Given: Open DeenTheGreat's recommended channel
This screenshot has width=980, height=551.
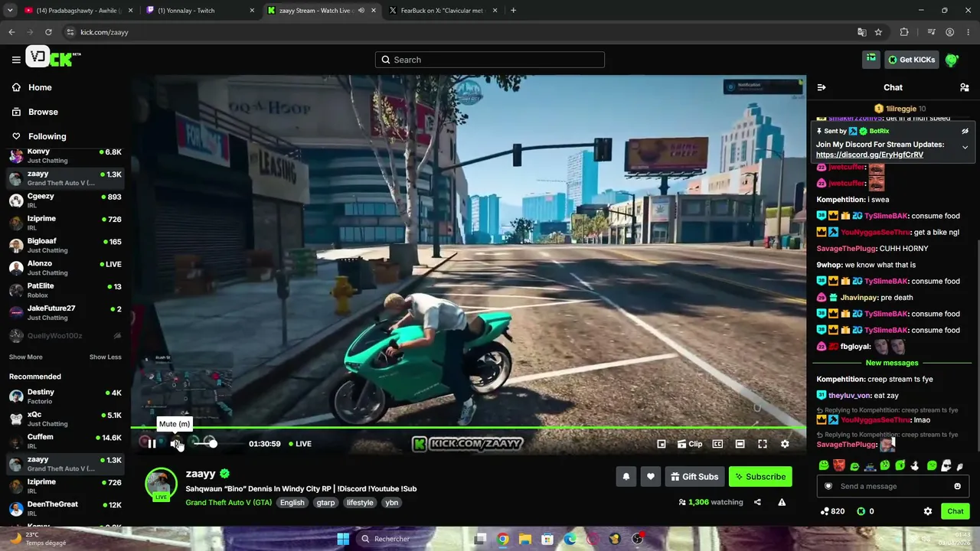Looking at the screenshot, I should click(x=65, y=509).
